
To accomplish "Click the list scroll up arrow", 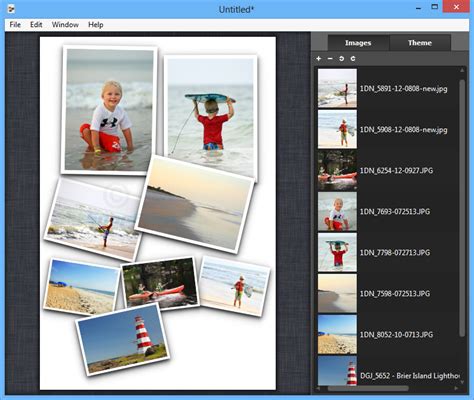I will coord(462,70).
